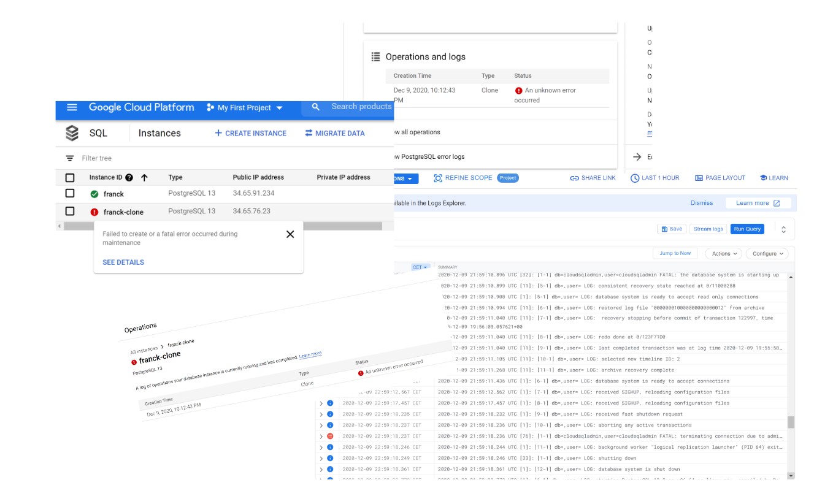Click All instances breadcrumb in Operations page
This screenshot has height=504, width=814.
144,350
